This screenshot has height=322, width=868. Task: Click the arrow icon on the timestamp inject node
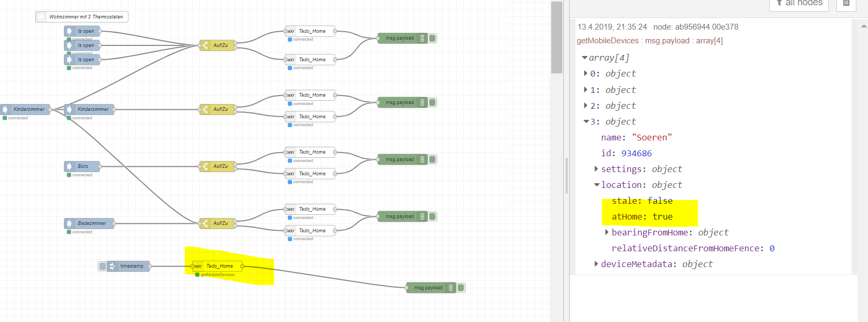click(x=112, y=266)
